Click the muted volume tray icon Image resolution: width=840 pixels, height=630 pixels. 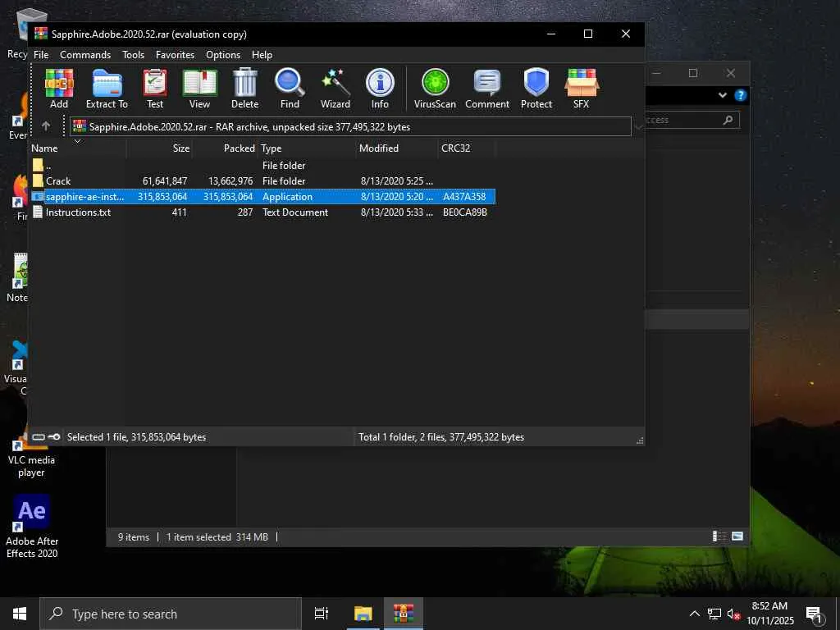click(734, 614)
